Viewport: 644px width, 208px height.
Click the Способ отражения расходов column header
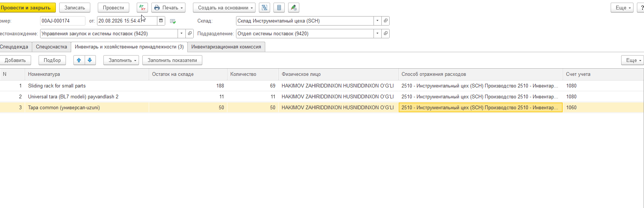[x=481, y=74]
